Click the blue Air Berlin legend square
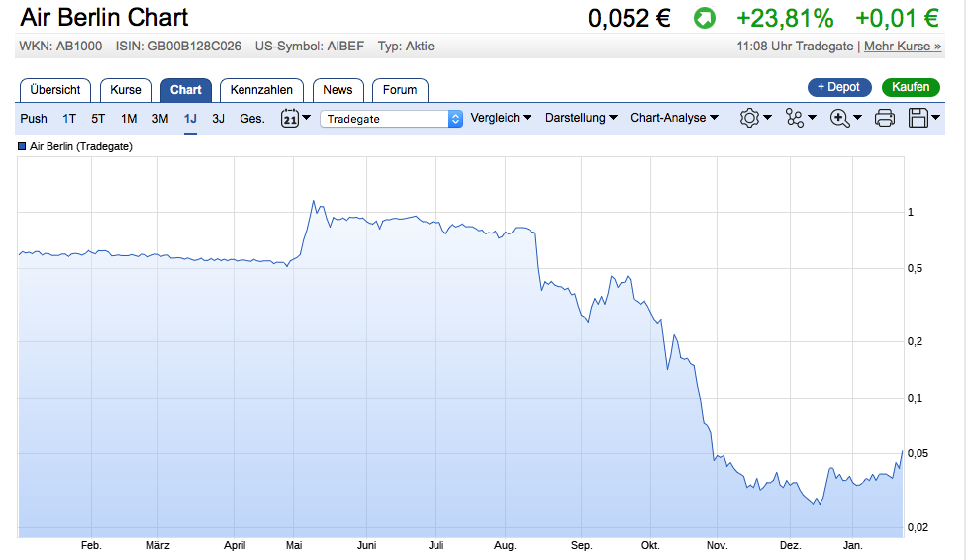The image size is (966, 560). tap(22, 146)
